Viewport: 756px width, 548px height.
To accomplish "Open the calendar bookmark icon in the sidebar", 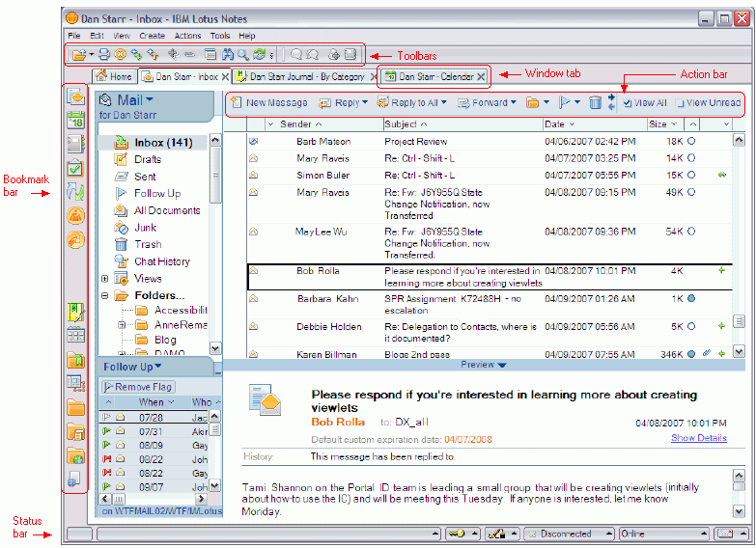I will click(75, 120).
